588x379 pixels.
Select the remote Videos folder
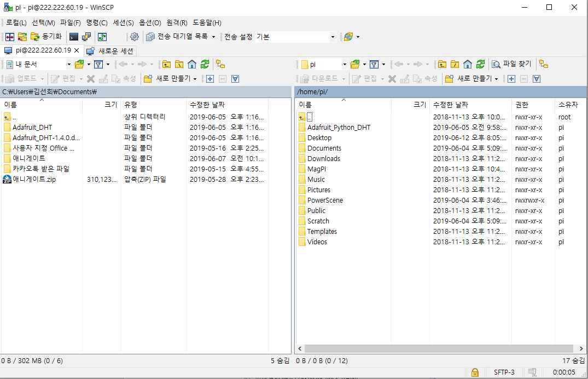click(317, 242)
